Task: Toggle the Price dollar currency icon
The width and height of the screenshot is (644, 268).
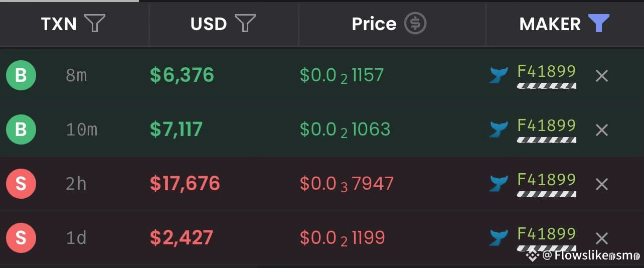Action: point(415,24)
